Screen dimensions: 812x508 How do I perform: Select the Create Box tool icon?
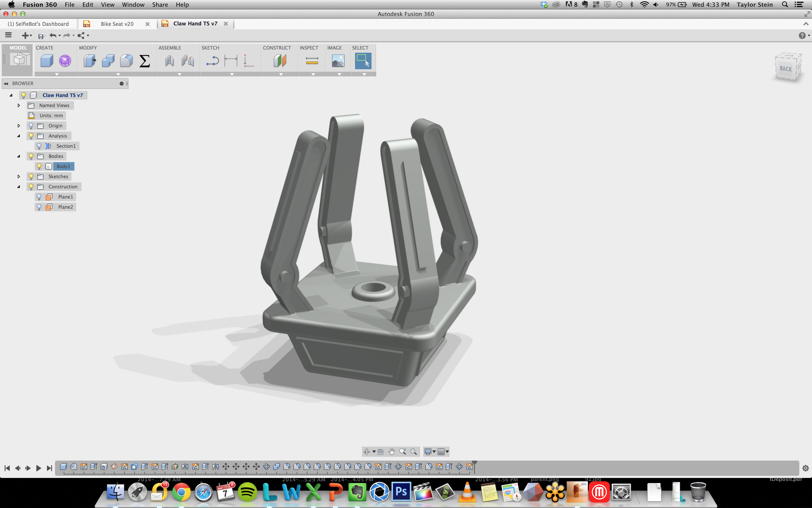tap(47, 61)
